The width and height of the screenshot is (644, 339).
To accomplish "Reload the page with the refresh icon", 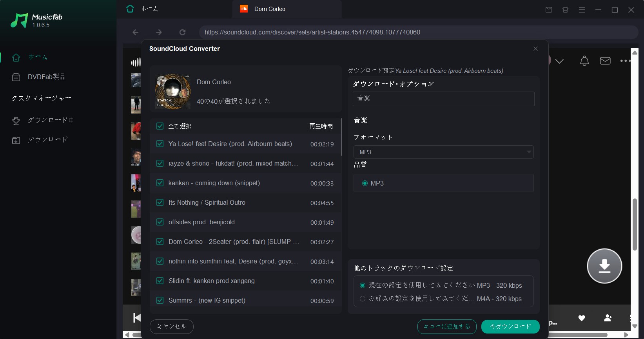I will 182,32.
